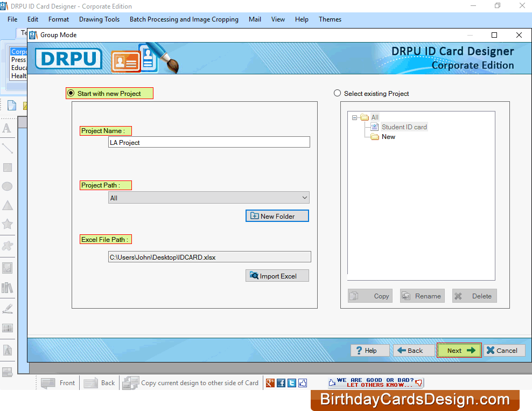Click the Help button in dialog footer
532x411 pixels.
tap(370, 350)
